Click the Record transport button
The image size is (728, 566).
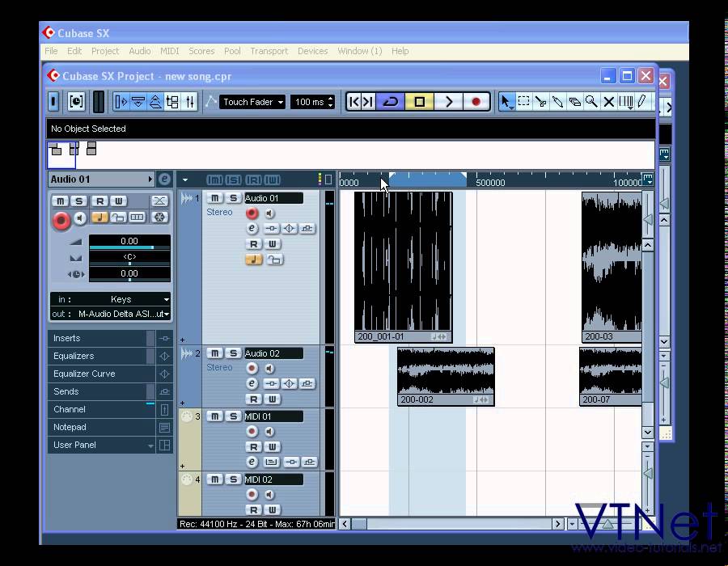[476, 102]
